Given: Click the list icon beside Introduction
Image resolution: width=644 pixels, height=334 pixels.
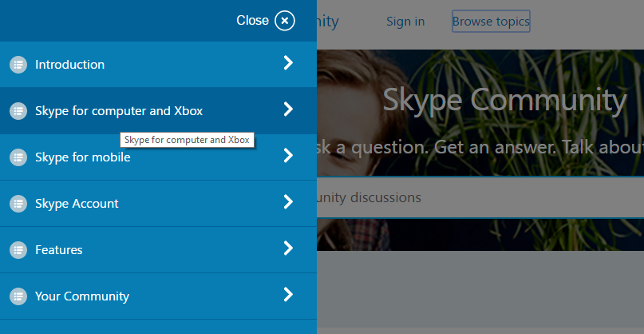Looking at the screenshot, I should (18, 65).
